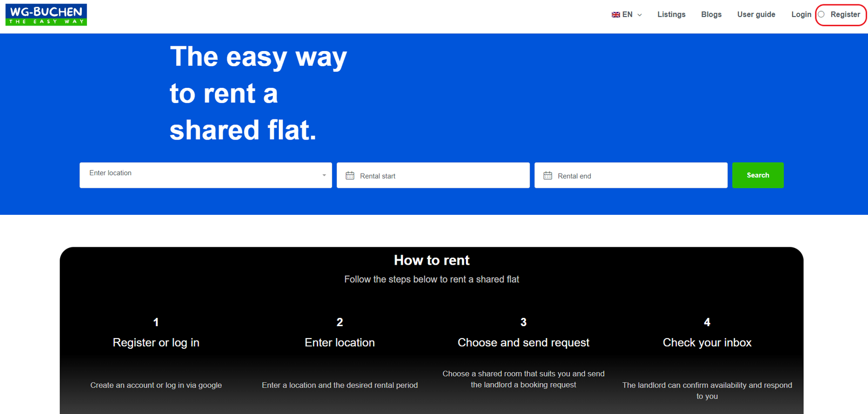Click step 'Check your inbox'
The image size is (868, 414).
tap(707, 343)
